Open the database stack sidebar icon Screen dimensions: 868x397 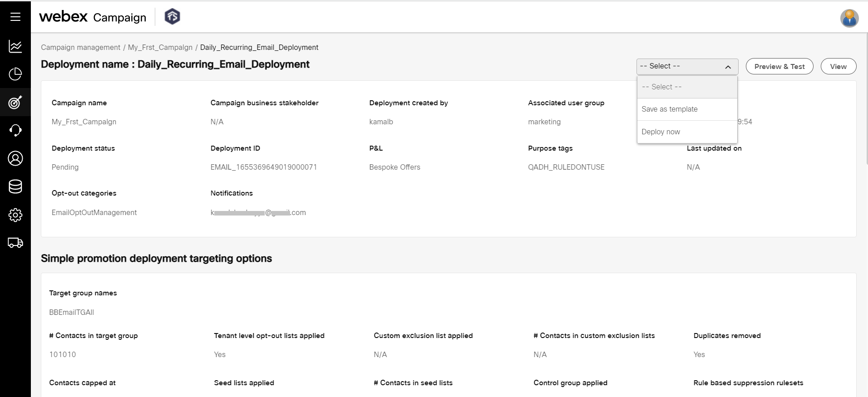pos(15,186)
